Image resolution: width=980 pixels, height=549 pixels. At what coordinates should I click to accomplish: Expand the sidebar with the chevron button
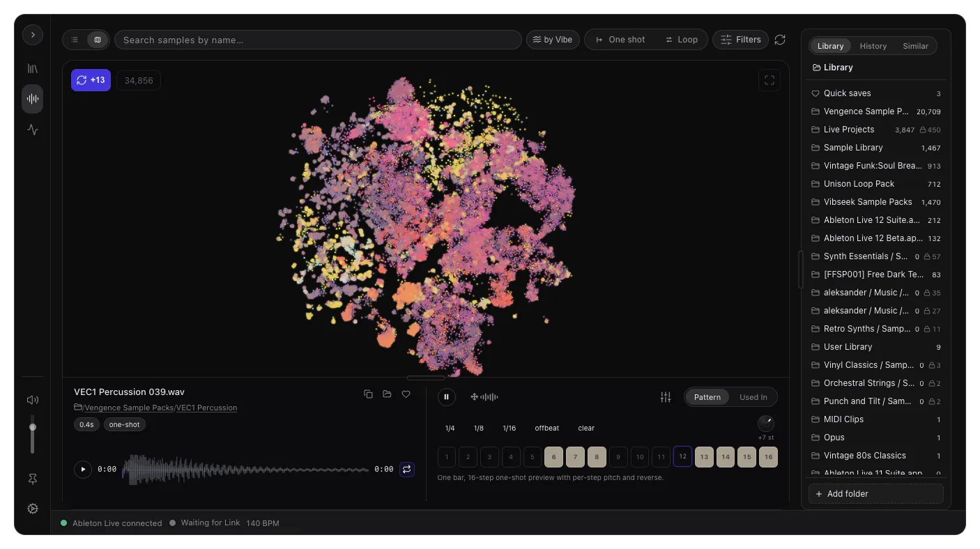tap(33, 35)
